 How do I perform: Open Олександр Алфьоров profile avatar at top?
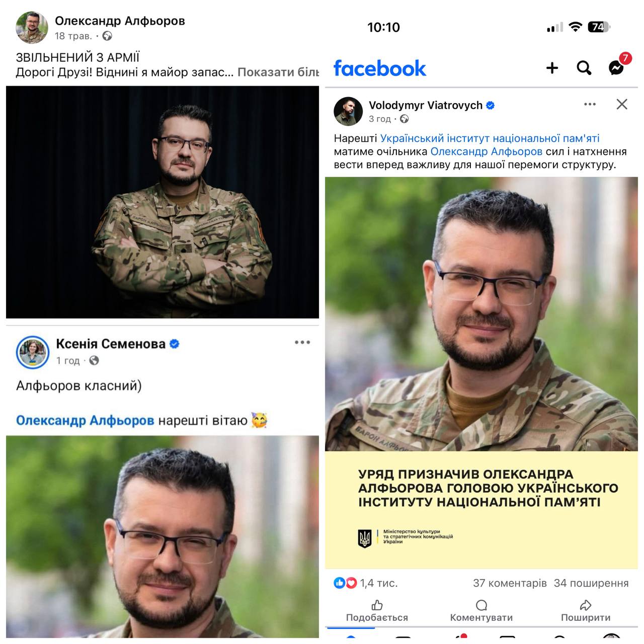[x=32, y=28]
